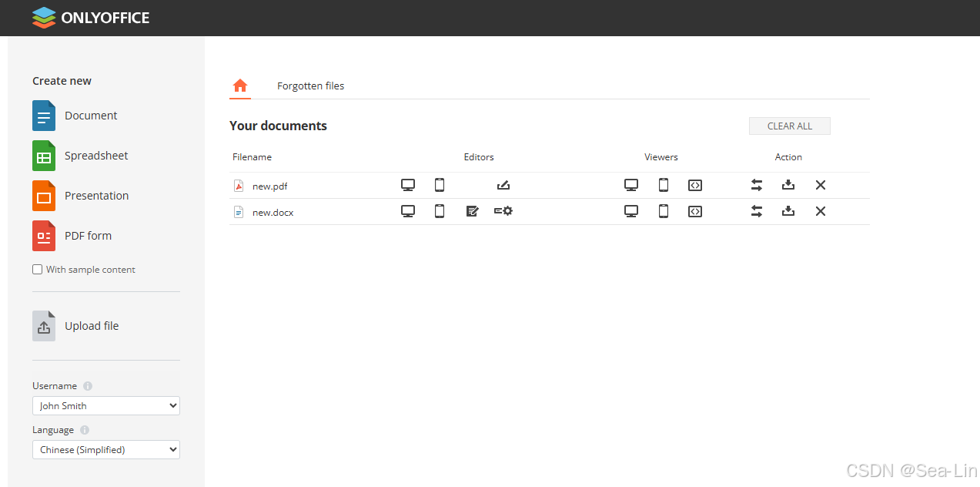Convert the new.docx file
980x487 pixels.
tap(756, 211)
